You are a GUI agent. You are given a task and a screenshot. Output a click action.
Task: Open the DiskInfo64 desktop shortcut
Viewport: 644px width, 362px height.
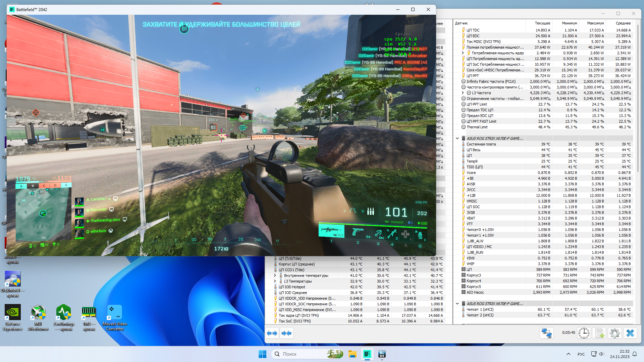pos(12,284)
